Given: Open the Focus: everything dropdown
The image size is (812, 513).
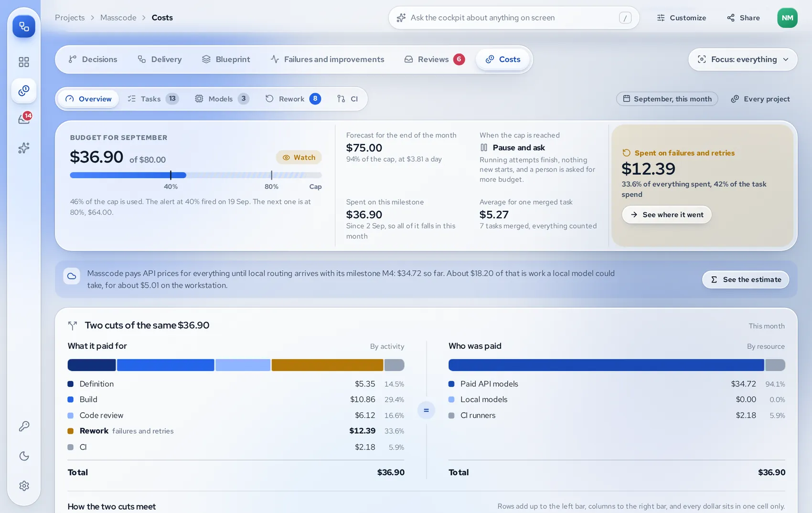Looking at the screenshot, I should (x=743, y=60).
